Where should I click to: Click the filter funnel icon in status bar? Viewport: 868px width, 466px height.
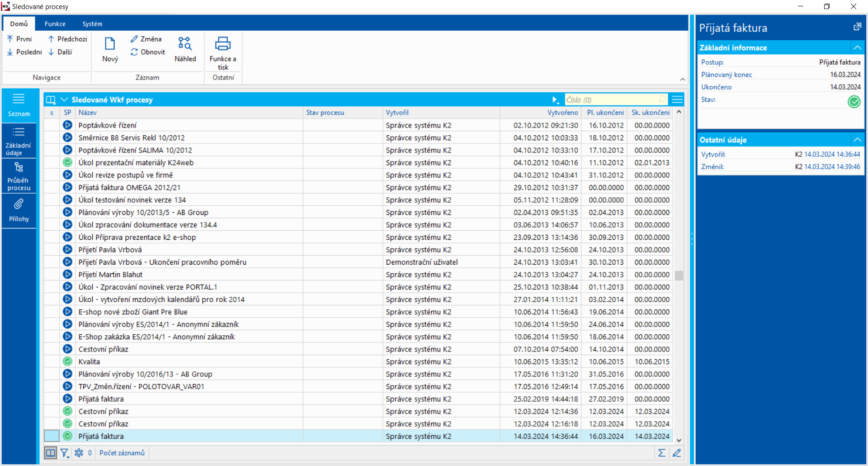65,453
